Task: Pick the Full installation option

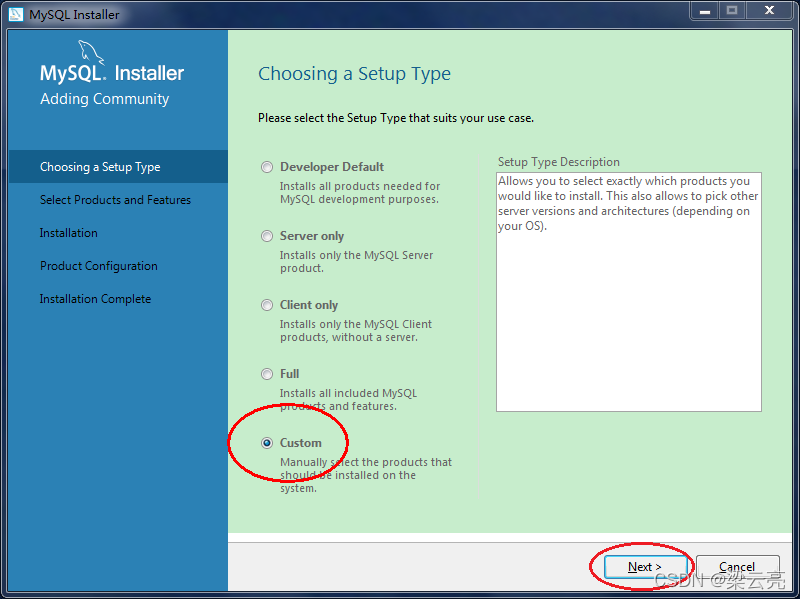Action: coord(266,374)
